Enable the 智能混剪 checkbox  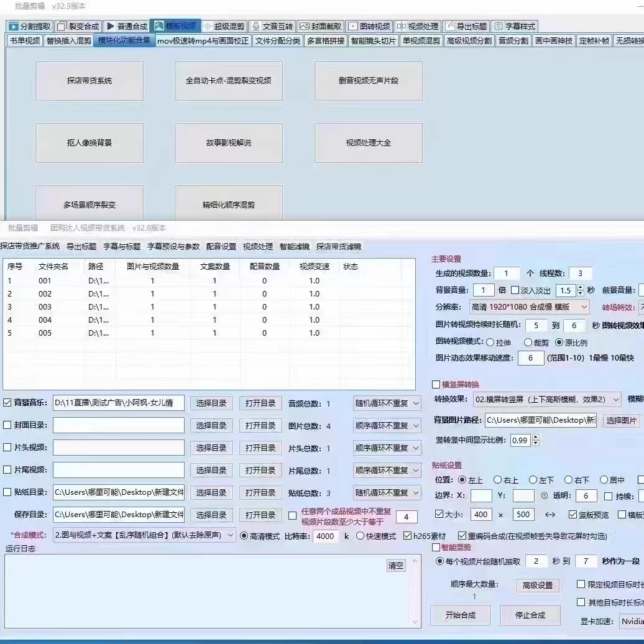pos(436,547)
